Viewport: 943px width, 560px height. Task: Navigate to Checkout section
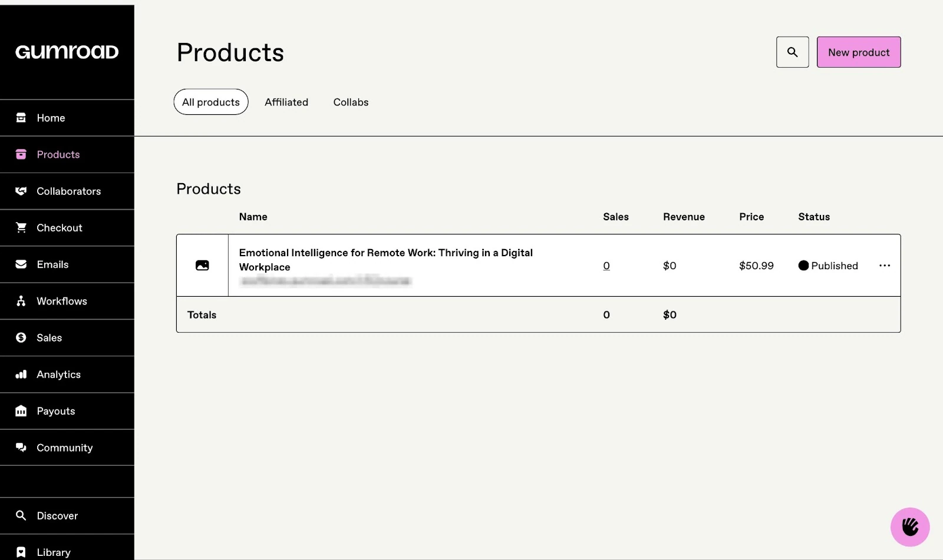(67, 227)
